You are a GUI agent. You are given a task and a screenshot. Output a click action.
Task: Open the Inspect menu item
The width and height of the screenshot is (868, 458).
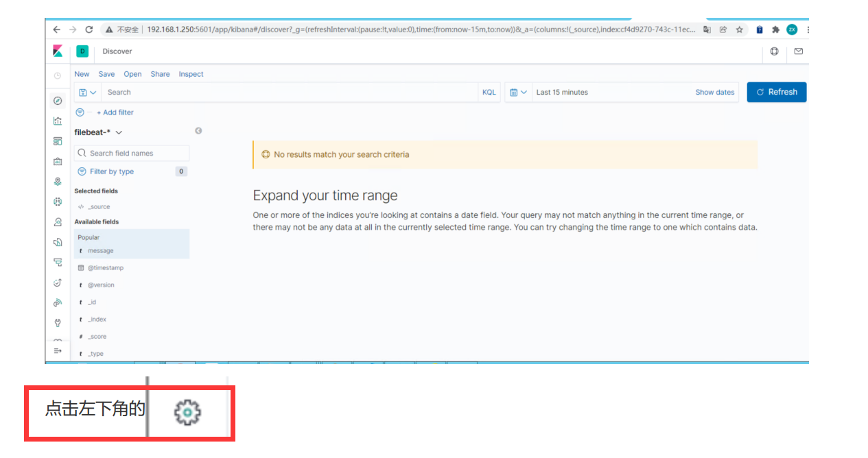tap(191, 74)
